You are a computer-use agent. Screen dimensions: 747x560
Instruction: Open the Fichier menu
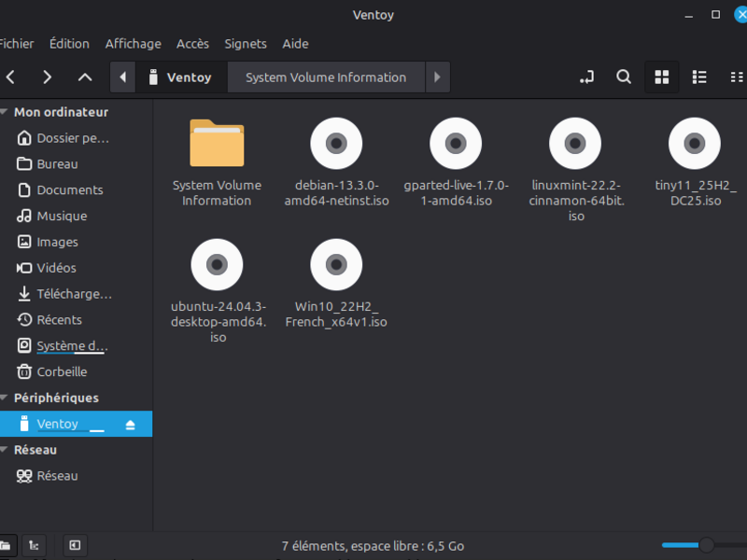pyautogui.click(x=17, y=44)
